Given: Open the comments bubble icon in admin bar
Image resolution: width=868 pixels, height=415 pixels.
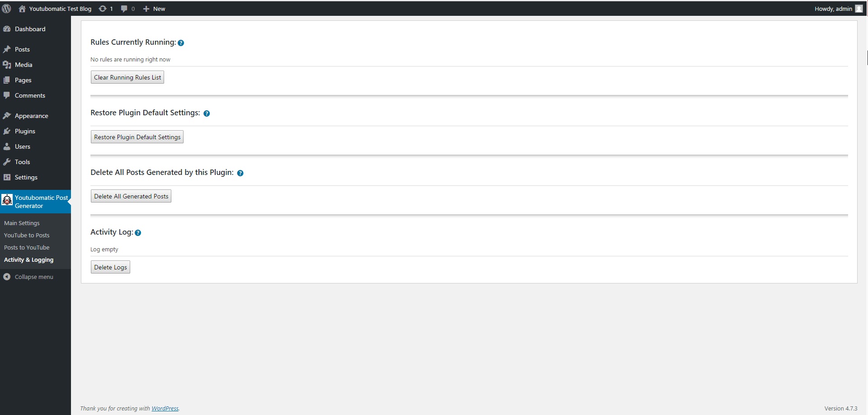Looking at the screenshot, I should [124, 9].
